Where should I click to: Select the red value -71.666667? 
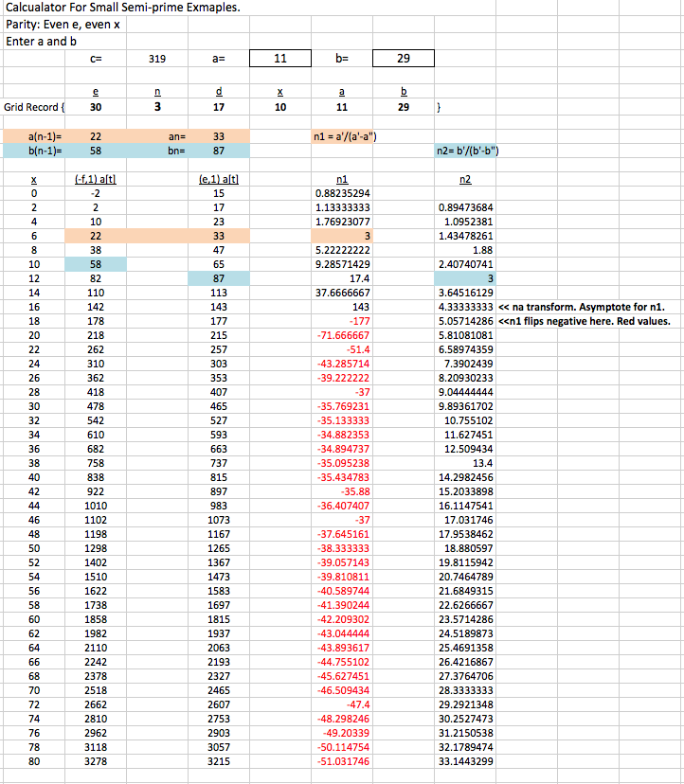[343, 335]
